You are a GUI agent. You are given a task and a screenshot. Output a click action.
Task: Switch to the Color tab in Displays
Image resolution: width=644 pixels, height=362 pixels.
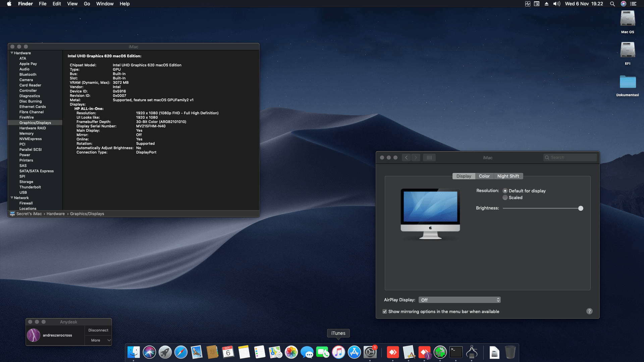coord(484,176)
